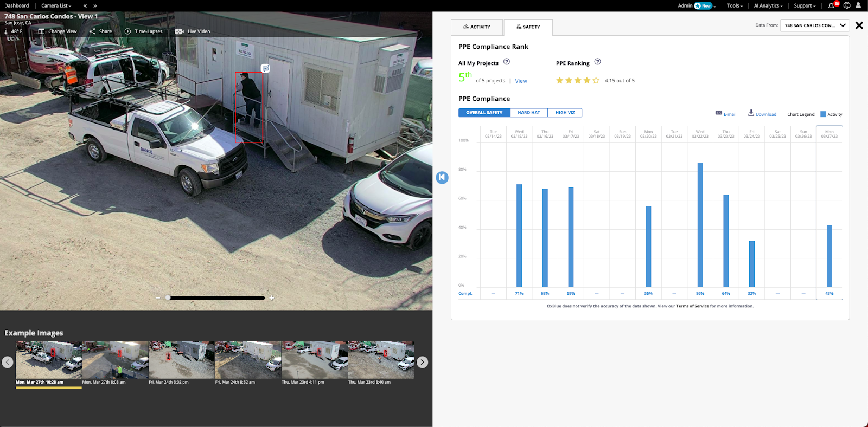Click the notifications bell icon
The image size is (868, 427).
pyautogui.click(x=831, y=6)
